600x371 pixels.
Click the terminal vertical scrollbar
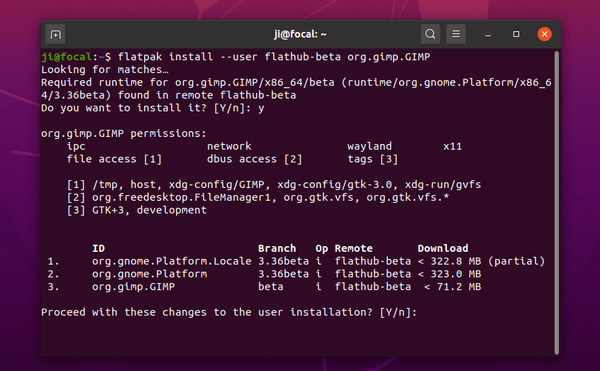(556, 203)
